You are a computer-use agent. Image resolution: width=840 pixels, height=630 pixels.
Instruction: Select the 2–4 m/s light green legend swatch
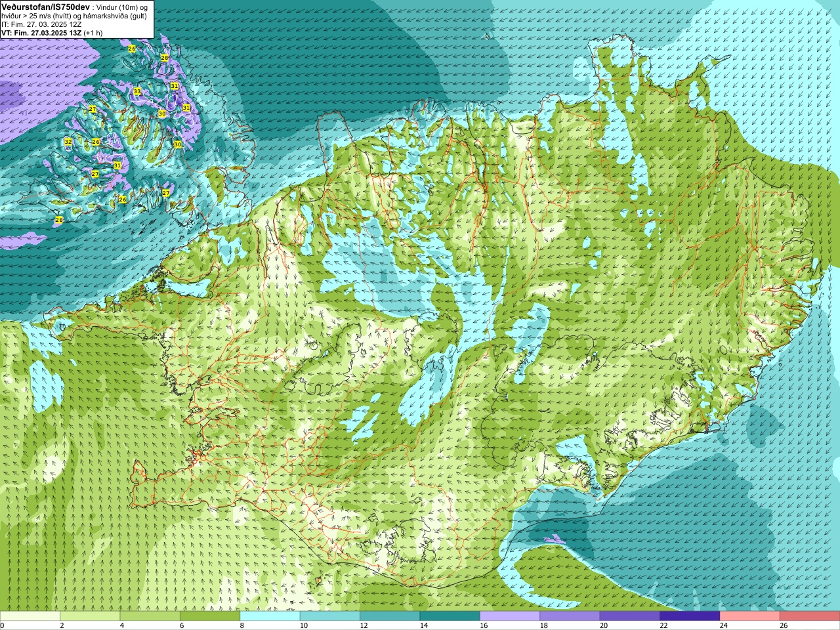[x=90, y=616]
